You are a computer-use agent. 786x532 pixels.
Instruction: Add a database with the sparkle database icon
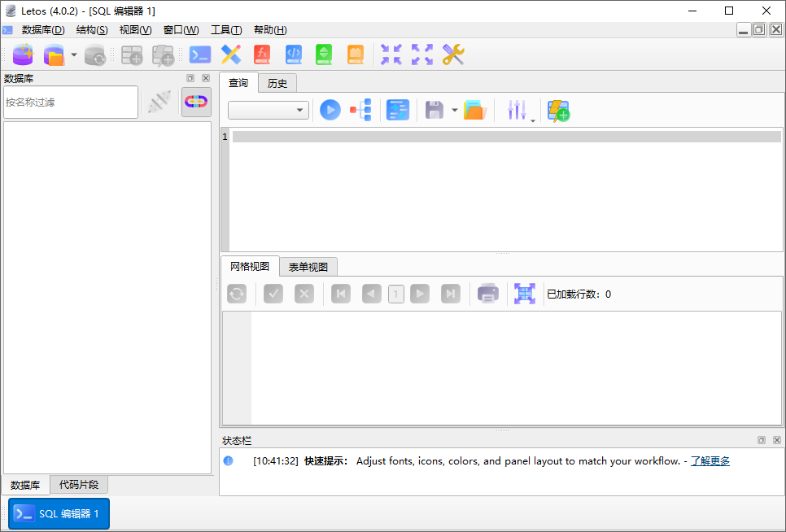[x=23, y=55]
